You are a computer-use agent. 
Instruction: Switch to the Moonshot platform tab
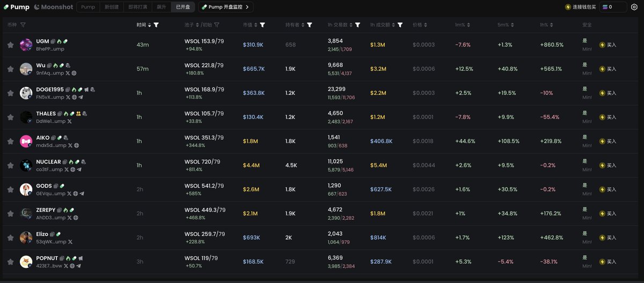pyautogui.click(x=54, y=7)
